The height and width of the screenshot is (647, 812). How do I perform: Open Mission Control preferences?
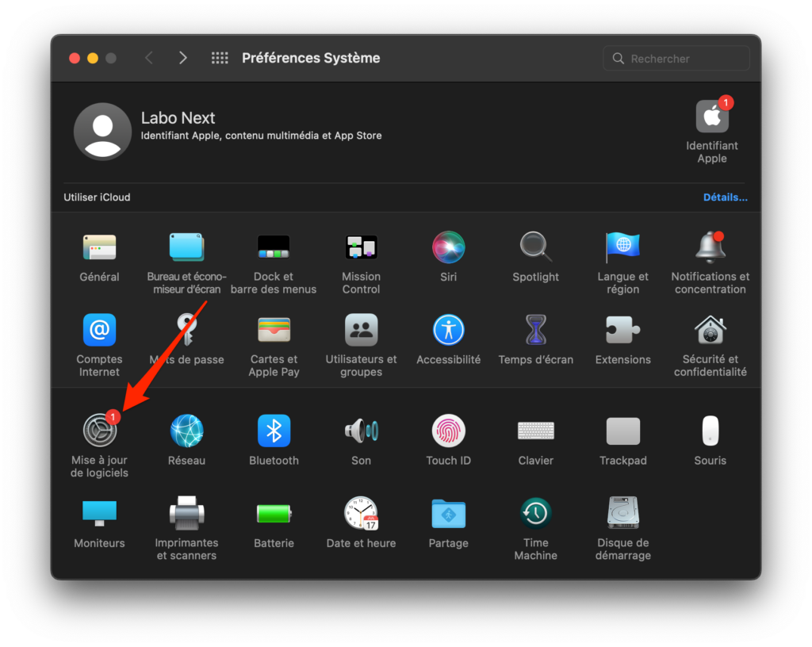pos(361,247)
